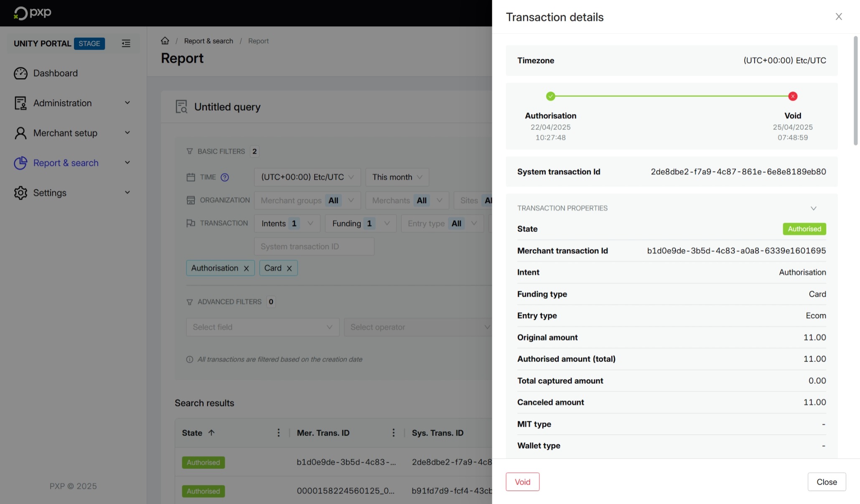This screenshot has height=504, width=860.
Task: Open State column options menu
Action: click(x=278, y=433)
